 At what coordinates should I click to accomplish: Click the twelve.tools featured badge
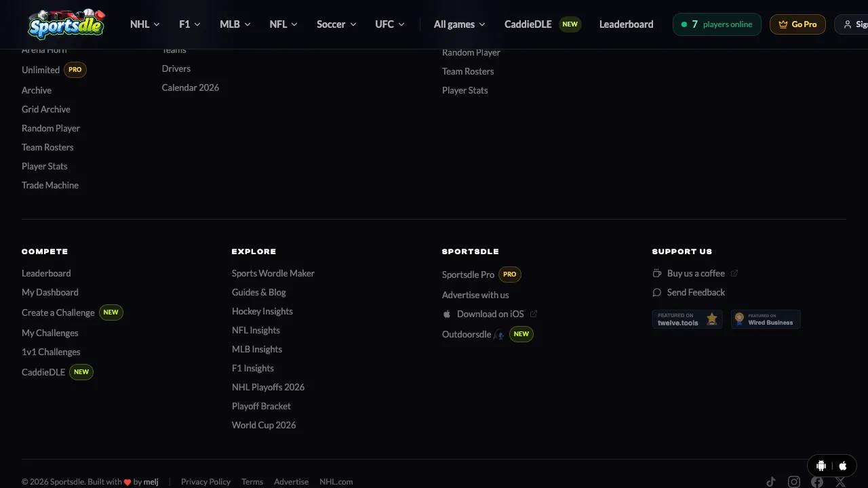(688, 319)
